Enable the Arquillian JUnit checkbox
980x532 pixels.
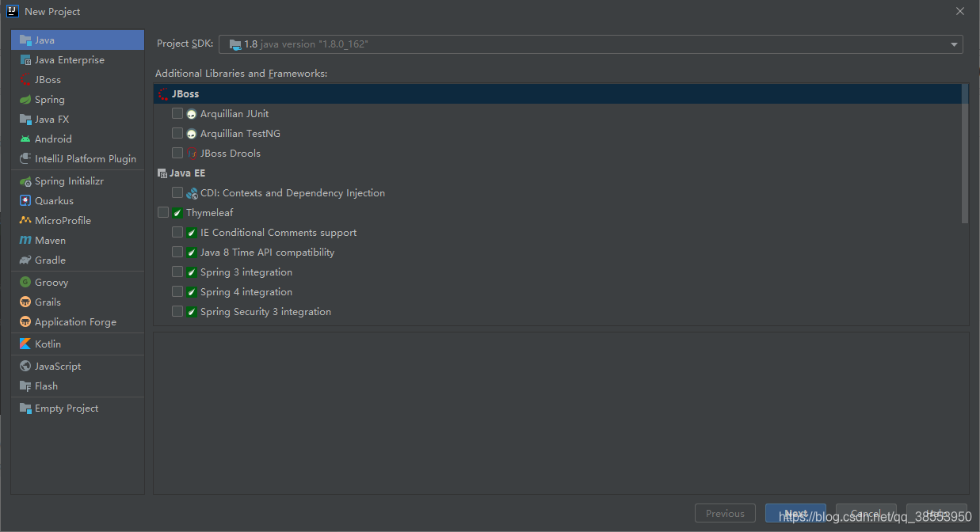[177, 114]
